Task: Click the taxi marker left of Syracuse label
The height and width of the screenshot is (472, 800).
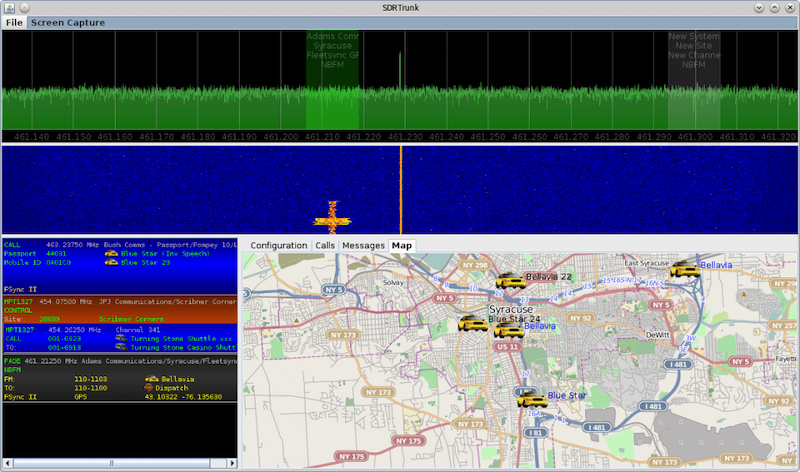Action: point(471,322)
